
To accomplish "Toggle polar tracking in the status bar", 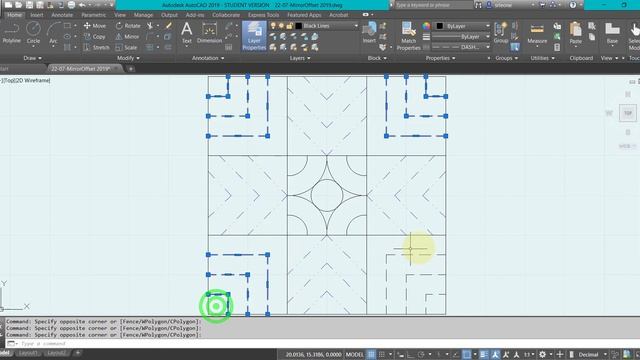I will coord(421,354).
